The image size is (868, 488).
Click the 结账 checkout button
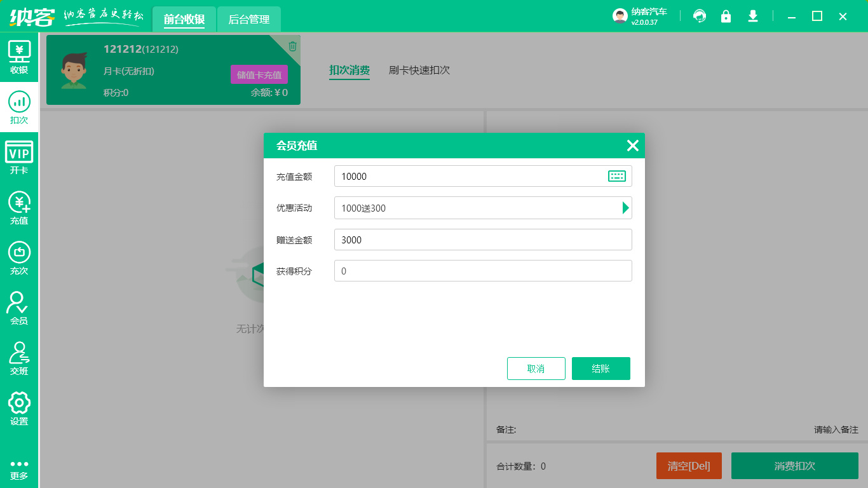click(600, 369)
